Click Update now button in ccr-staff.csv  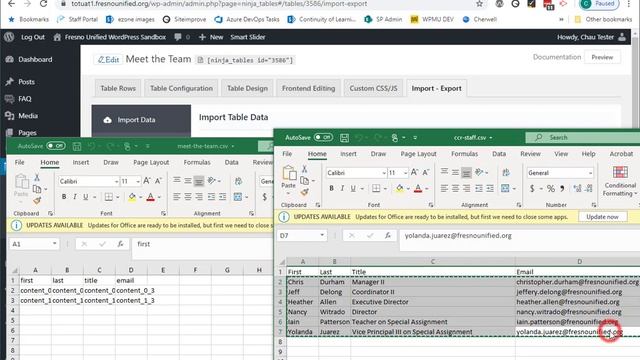(x=602, y=217)
